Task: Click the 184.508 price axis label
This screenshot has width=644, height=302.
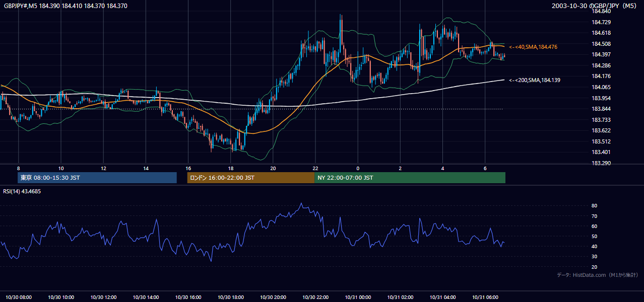Action: tap(601, 44)
